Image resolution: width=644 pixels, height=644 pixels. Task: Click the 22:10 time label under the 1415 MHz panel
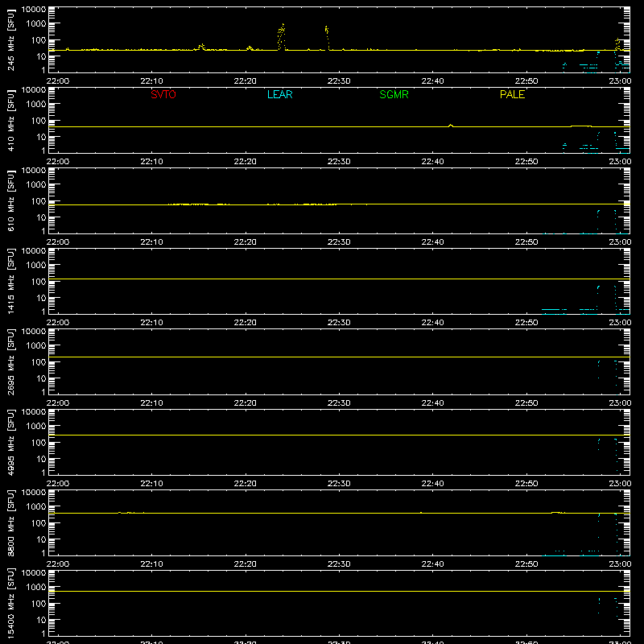[151, 323]
